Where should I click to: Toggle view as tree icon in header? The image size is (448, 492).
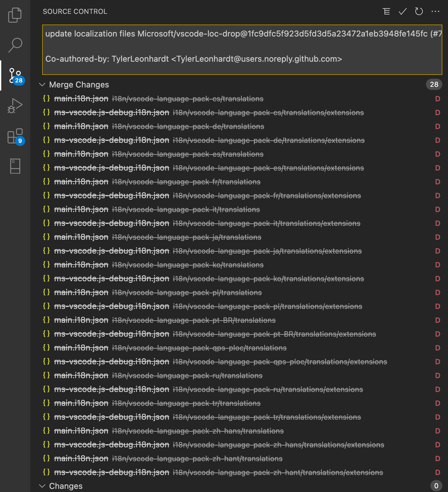pos(386,12)
